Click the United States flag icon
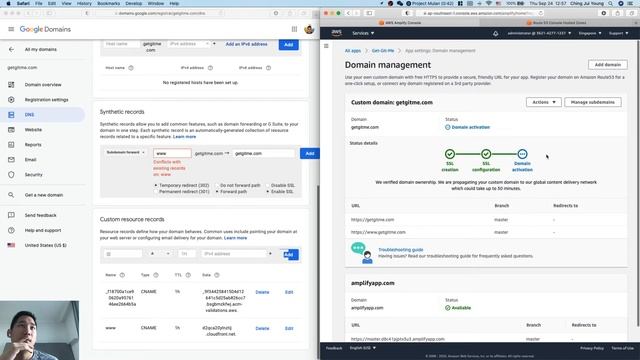640x360 pixels. pyautogui.click(x=11, y=245)
